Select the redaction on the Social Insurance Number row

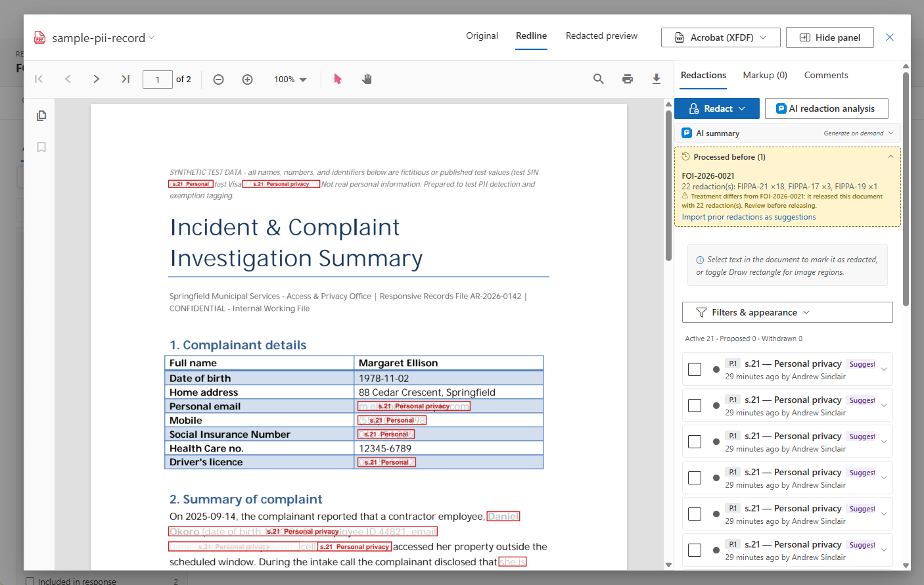click(x=386, y=434)
